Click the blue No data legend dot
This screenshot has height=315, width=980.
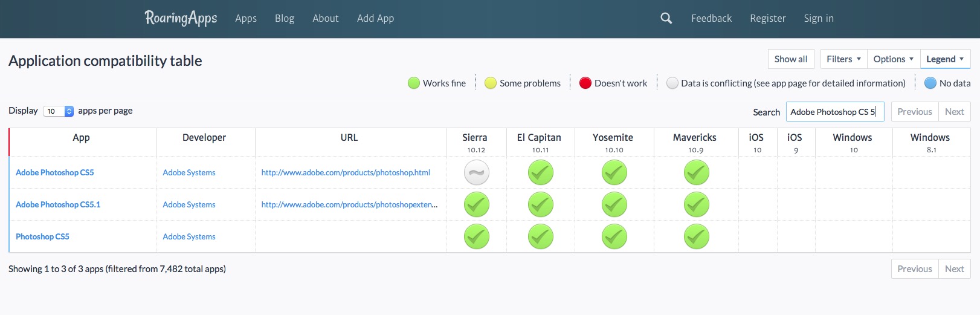(930, 83)
